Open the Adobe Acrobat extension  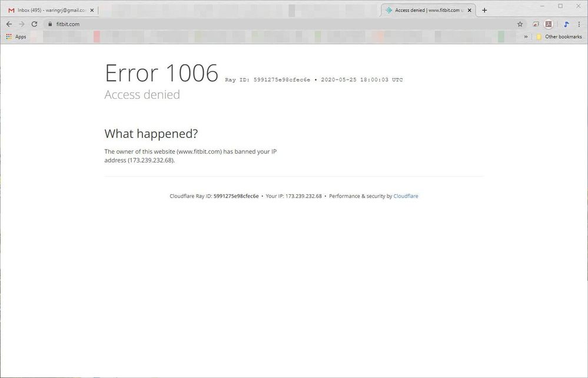point(548,24)
